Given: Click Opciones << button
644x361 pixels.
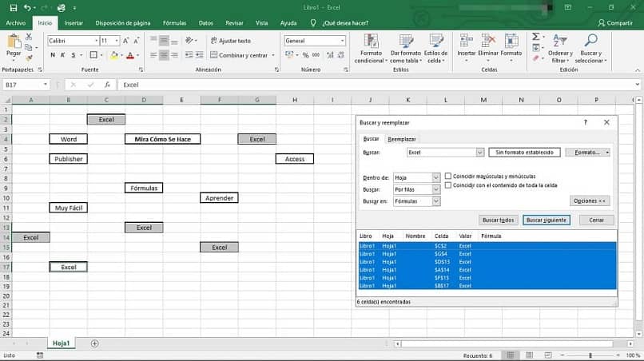Looking at the screenshot, I should [590, 200].
